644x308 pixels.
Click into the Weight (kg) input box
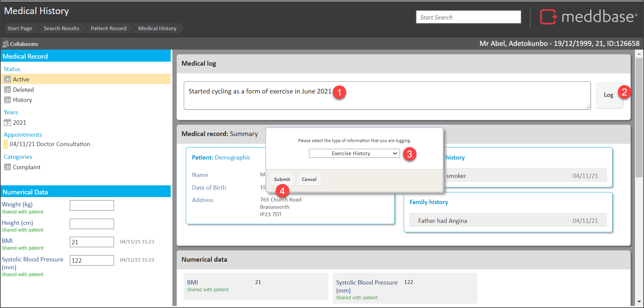click(x=92, y=205)
